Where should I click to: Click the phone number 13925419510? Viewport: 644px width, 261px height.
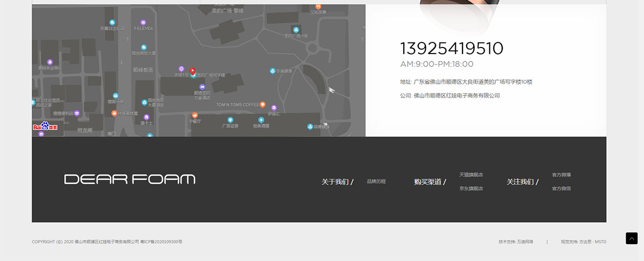pyautogui.click(x=452, y=49)
